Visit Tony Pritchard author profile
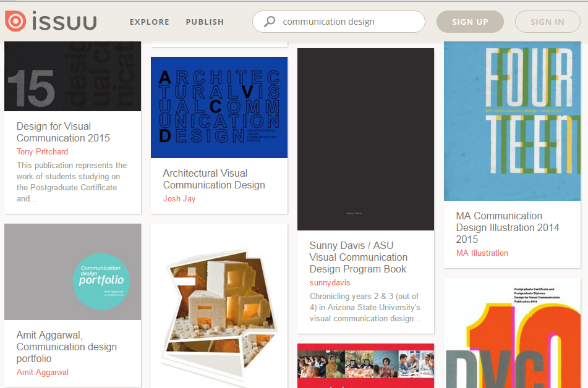This screenshot has height=388, width=588. pos(42,151)
